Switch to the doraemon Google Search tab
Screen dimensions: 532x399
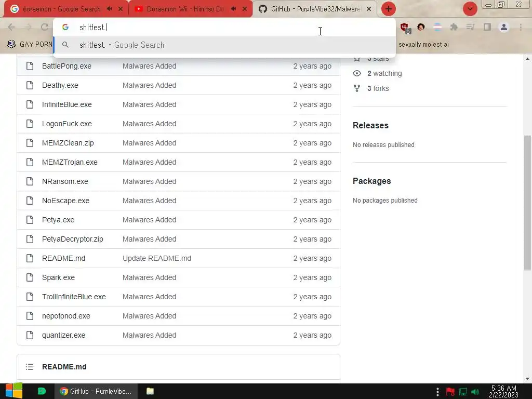pos(61,9)
